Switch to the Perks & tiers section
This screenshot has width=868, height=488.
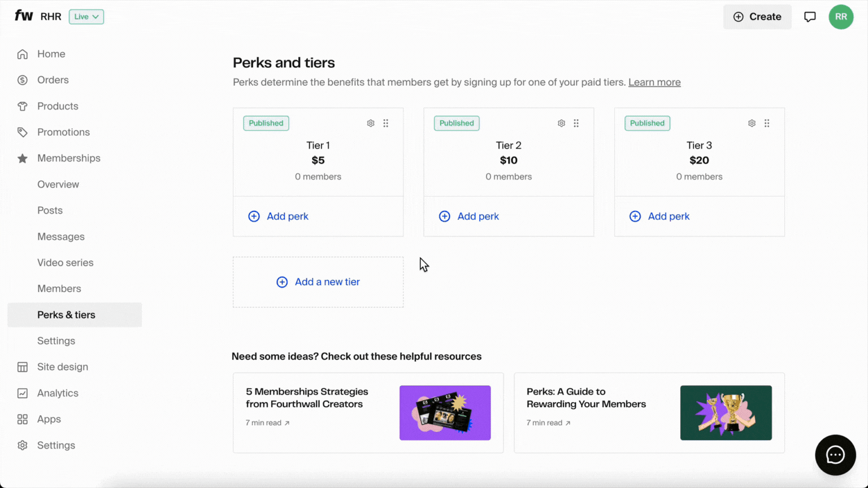(x=66, y=315)
